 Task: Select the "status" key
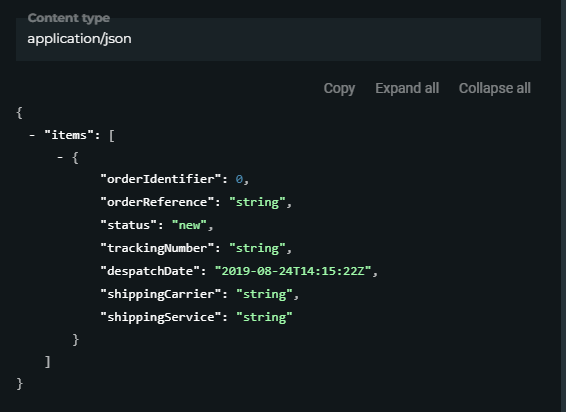[x=128, y=225]
